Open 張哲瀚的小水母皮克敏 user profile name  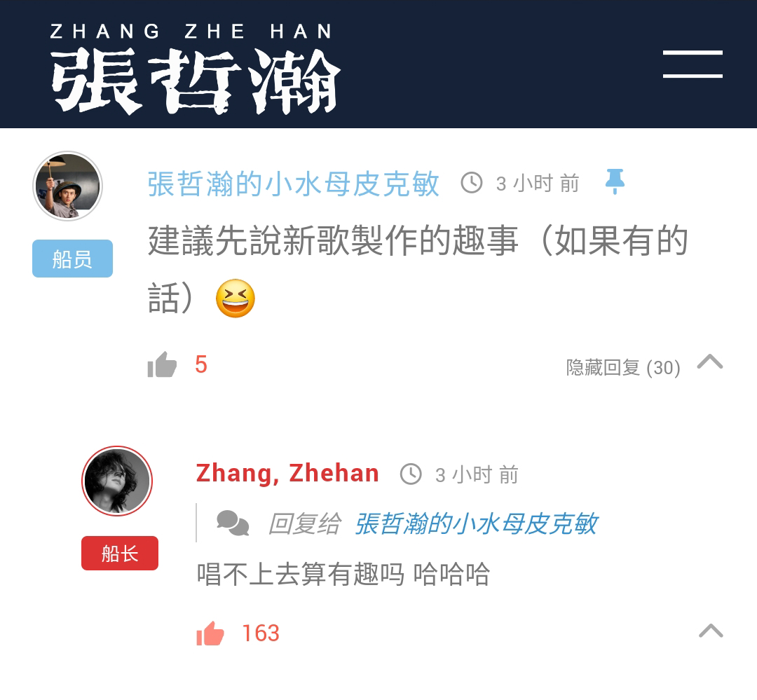pyautogui.click(x=293, y=184)
